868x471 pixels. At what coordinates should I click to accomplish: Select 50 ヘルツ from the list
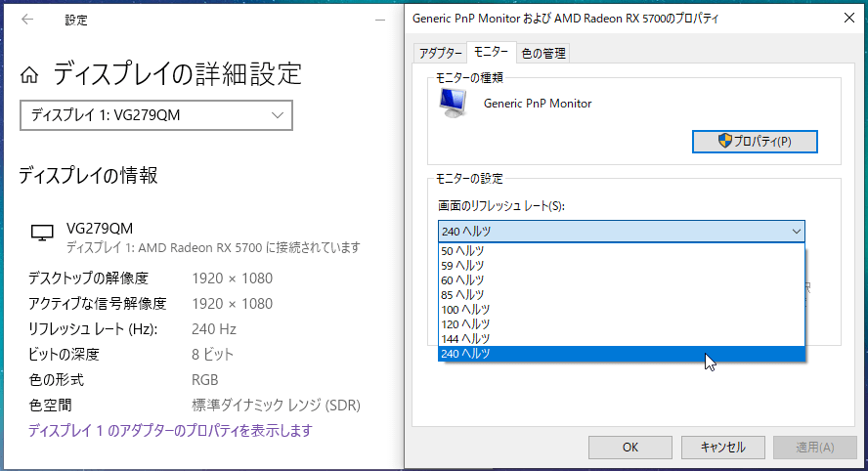621,251
